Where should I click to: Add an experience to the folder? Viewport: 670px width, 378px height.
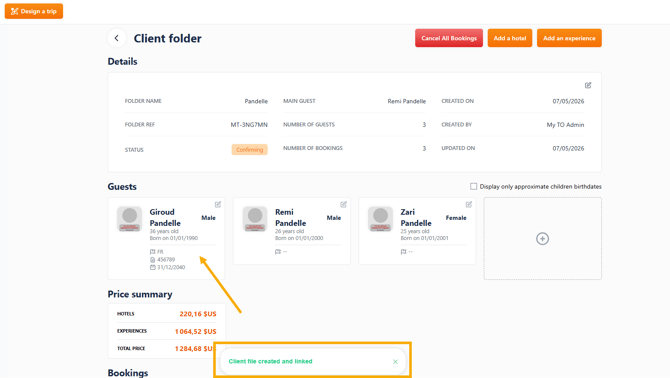[569, 38]
